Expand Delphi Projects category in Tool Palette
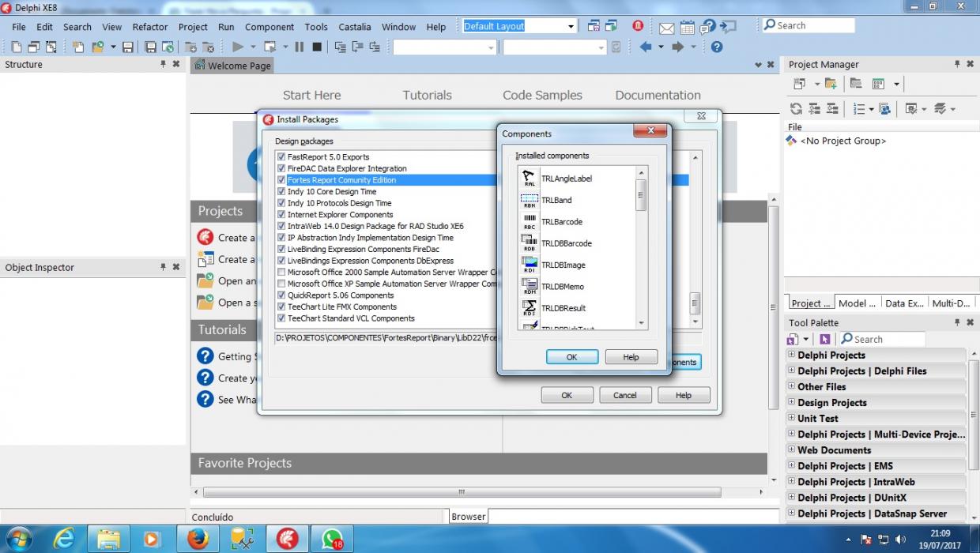 click(x=791, y=355)
